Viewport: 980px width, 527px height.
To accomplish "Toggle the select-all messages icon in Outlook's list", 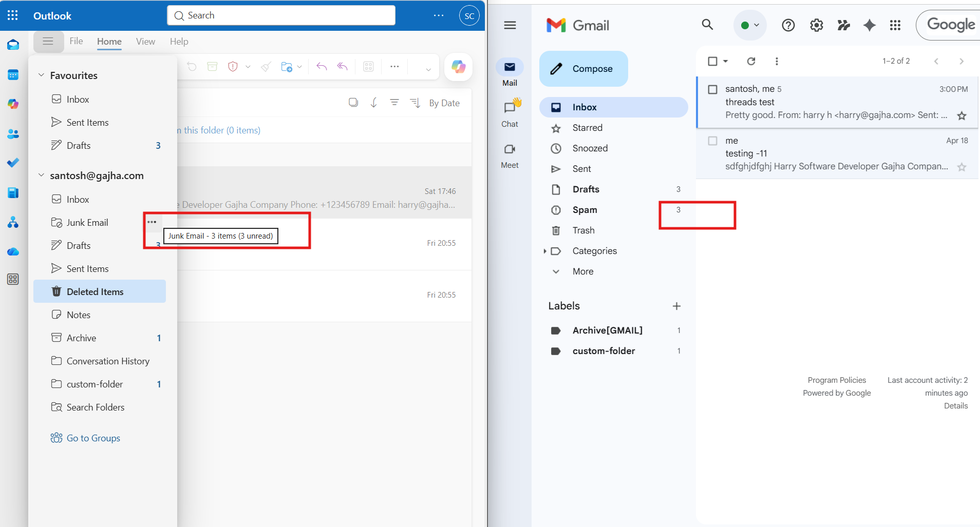I will click(353, 103).
